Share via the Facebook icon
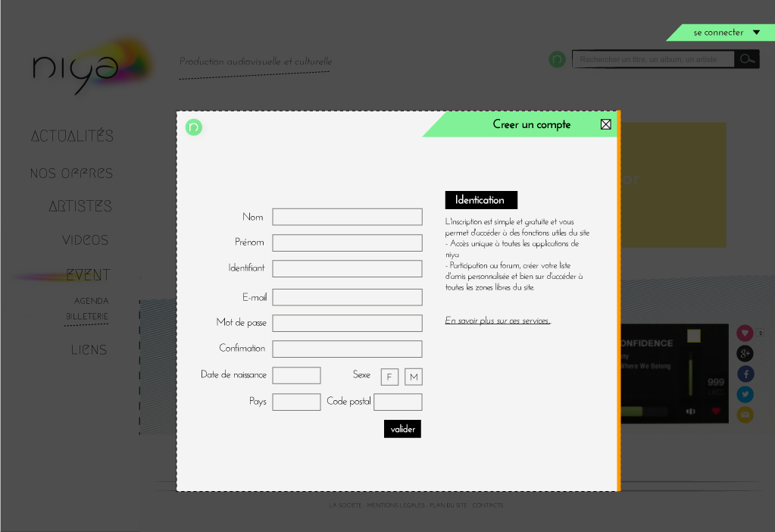This screenshot has height=532, width=775. coord(745,374)
